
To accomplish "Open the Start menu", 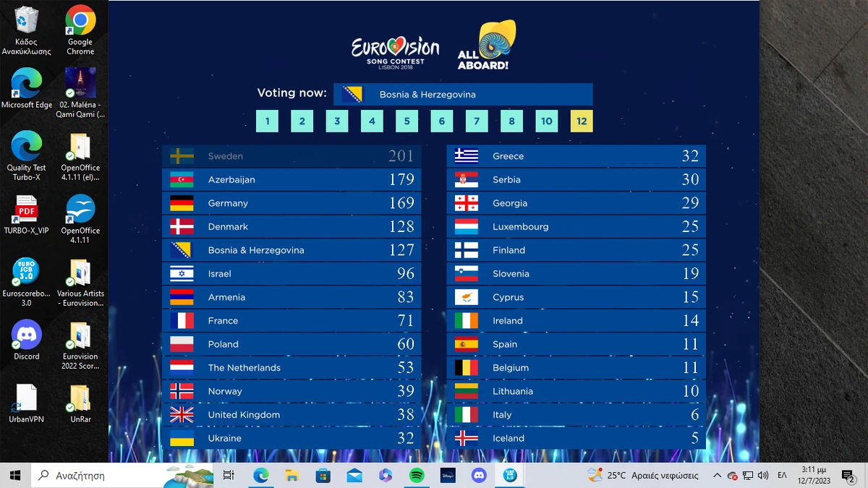I will 14,476.
